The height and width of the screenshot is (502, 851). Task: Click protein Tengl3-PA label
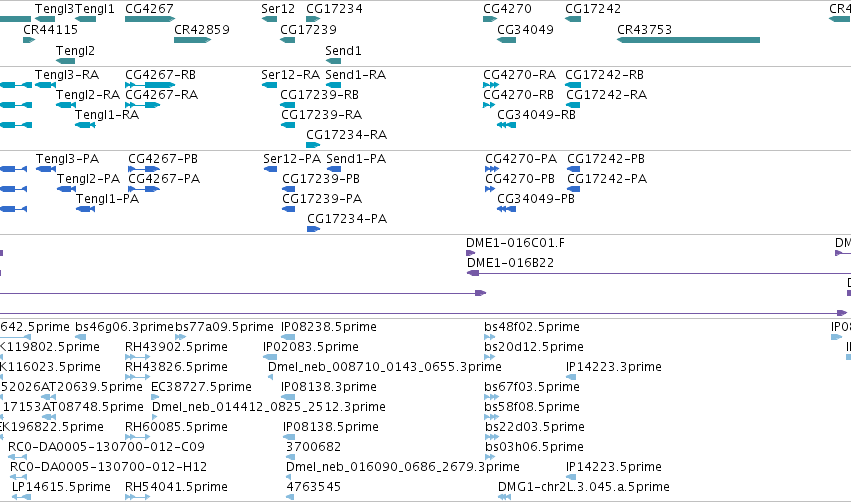[68, 158]
